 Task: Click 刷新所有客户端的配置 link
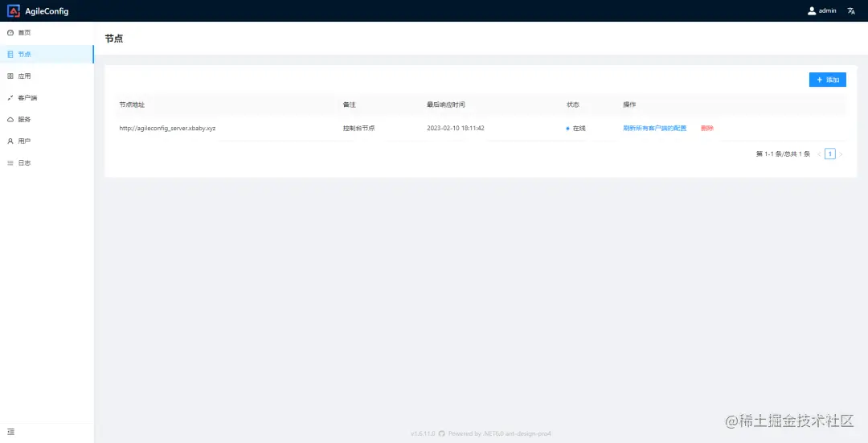click(655, 128)
